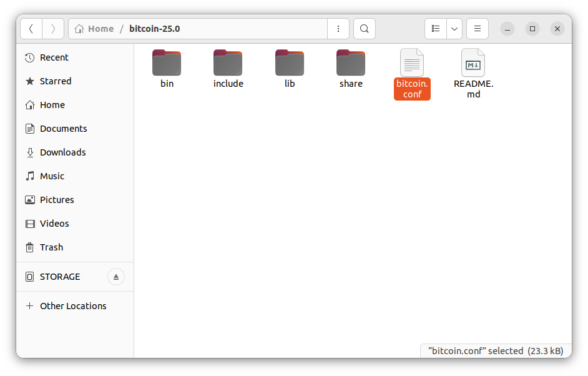Viewport: 588px width, 376px height.
Task: Open Downloads in the sidebar
Action: 75,152
